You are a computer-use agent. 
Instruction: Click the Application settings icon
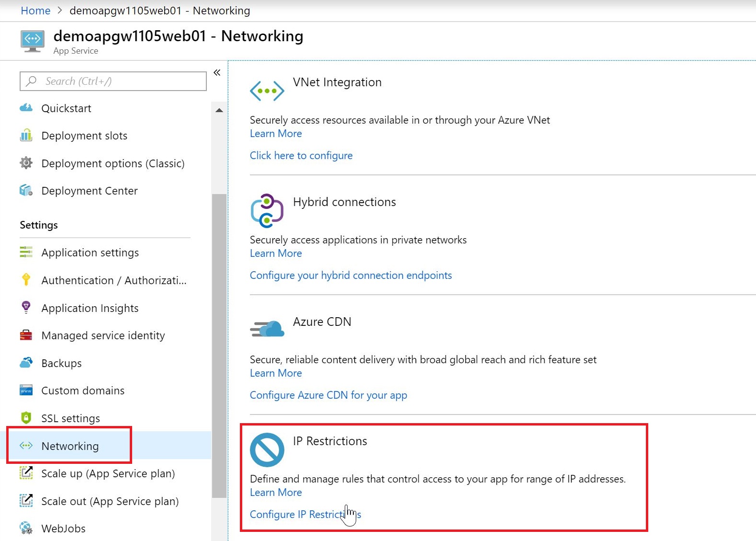(x=26, y=252)
